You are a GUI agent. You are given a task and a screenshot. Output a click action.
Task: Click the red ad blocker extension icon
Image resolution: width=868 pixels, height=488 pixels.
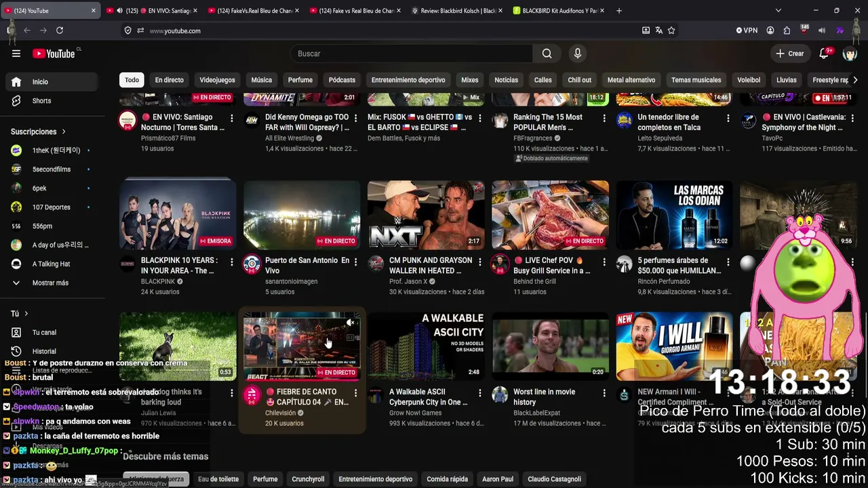coord(804,30)
